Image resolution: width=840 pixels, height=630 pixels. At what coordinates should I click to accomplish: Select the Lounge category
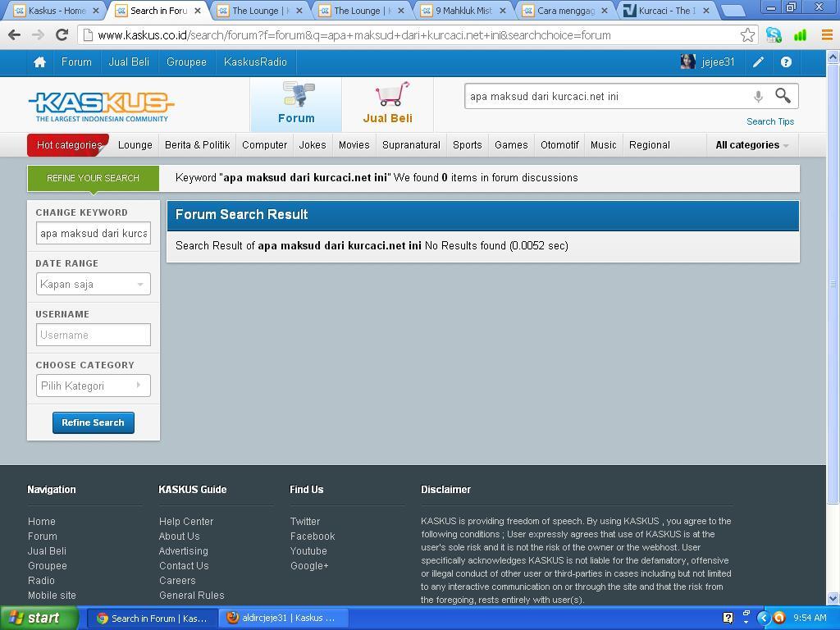135,145
